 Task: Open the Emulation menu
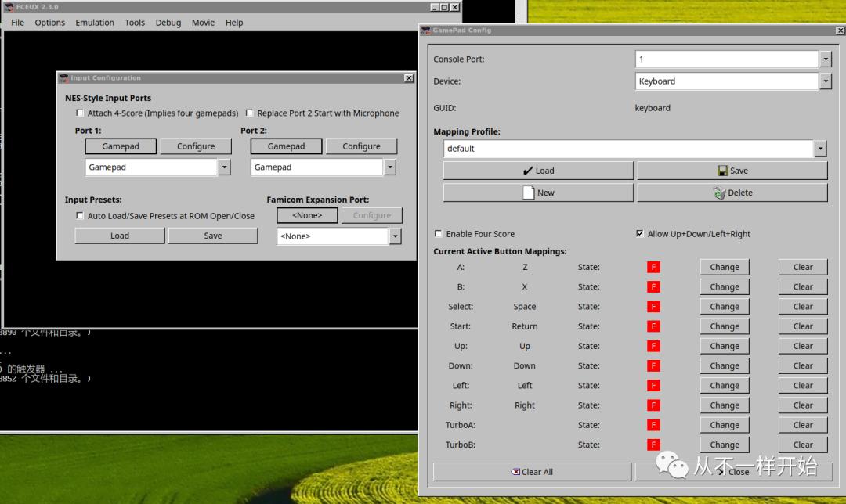pos(95,23)
